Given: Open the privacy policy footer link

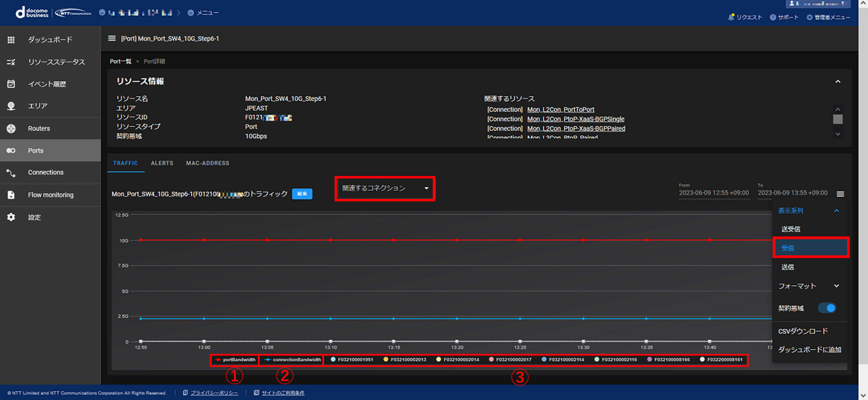Looking at the screenshot, I should pyautogui.click(x=214, y=393).
